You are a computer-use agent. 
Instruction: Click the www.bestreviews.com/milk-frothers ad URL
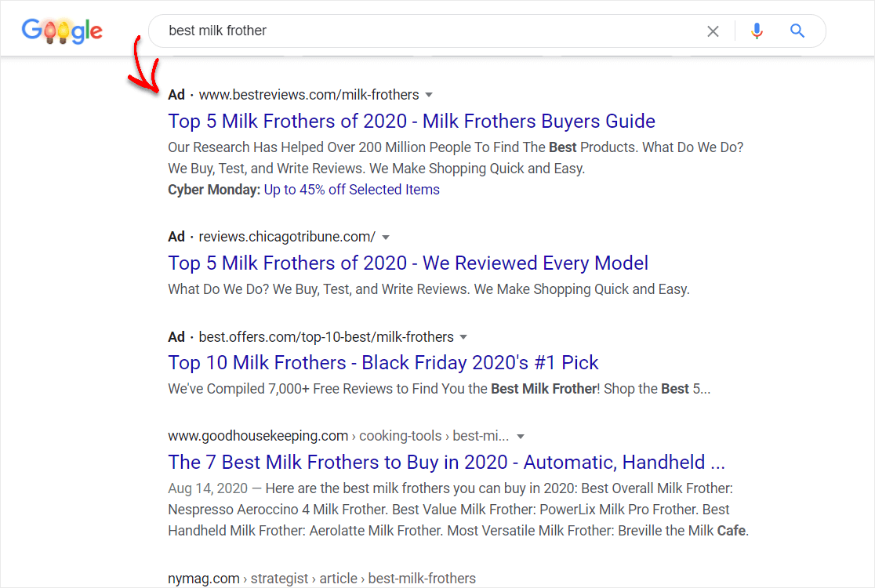309,95
